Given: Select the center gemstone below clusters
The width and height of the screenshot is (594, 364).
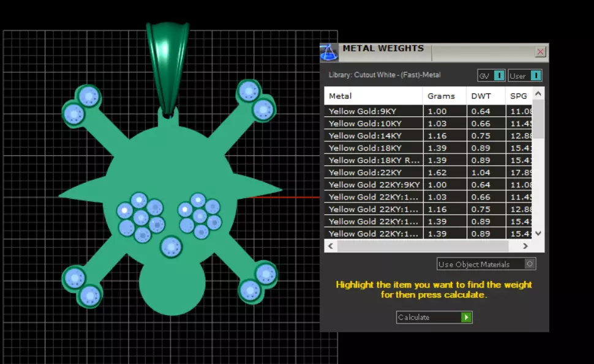Looking at the screenshot, I should coord(171,247).
